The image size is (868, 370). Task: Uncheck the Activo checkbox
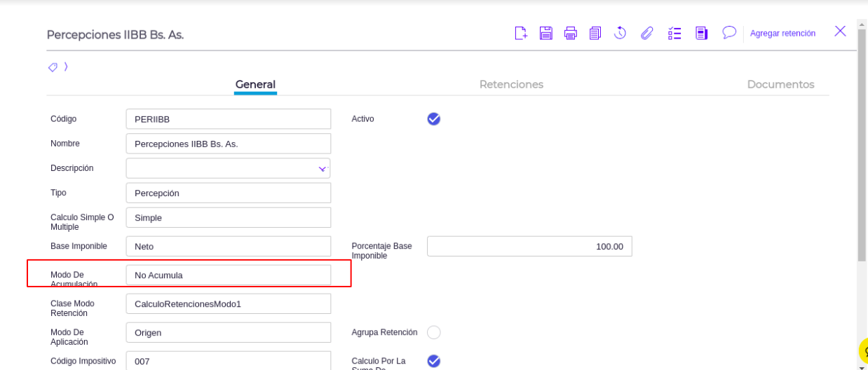[x=433, y=119]
